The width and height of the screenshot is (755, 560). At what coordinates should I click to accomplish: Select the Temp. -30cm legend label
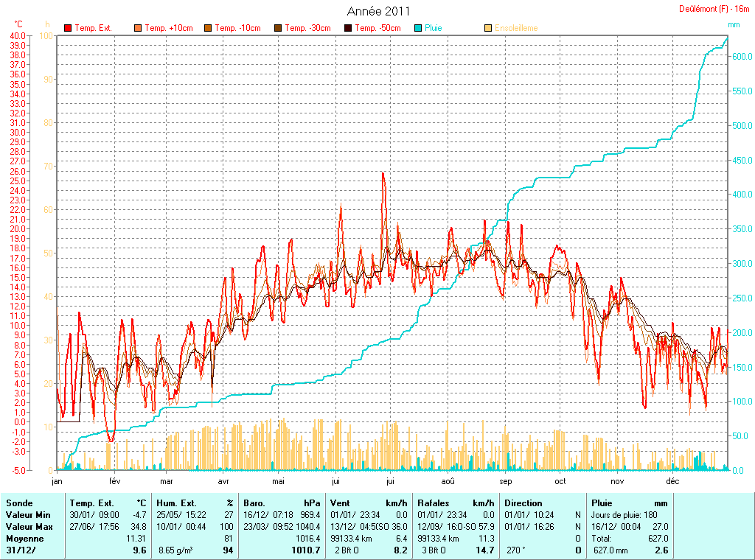coord(306,28)
